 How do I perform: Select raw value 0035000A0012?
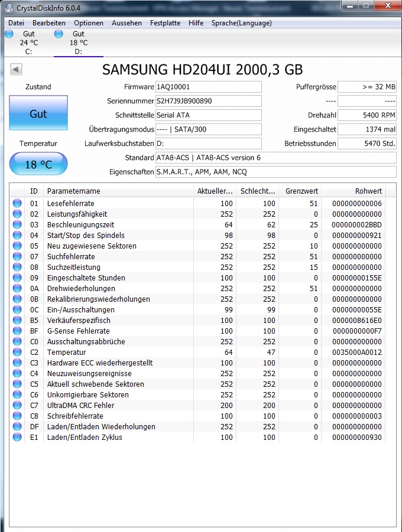[357, 352]
